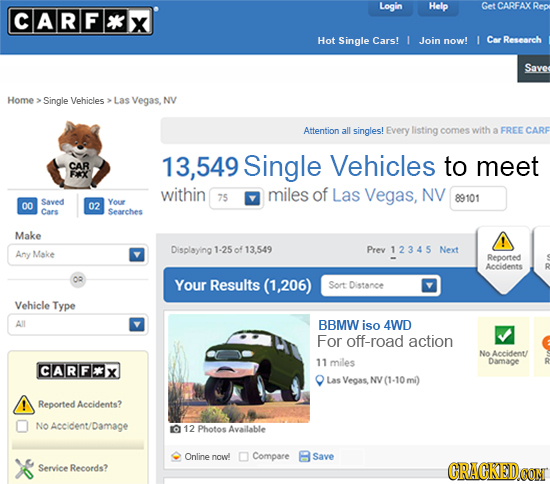Screen dimensions: 550x484
Task: Click the Home breadcrumb link
Action: pos(21,100)
